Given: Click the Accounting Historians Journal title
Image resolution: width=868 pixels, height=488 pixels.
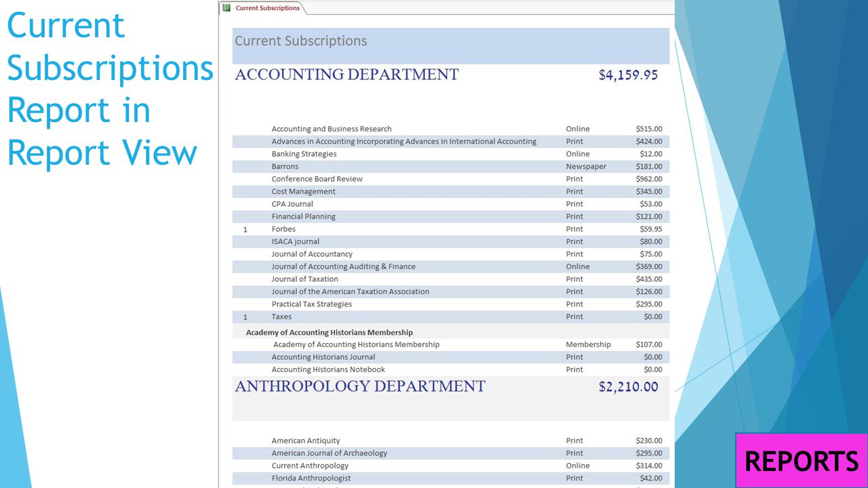Looking at the screenshot, I should click(x=323, y=357).
